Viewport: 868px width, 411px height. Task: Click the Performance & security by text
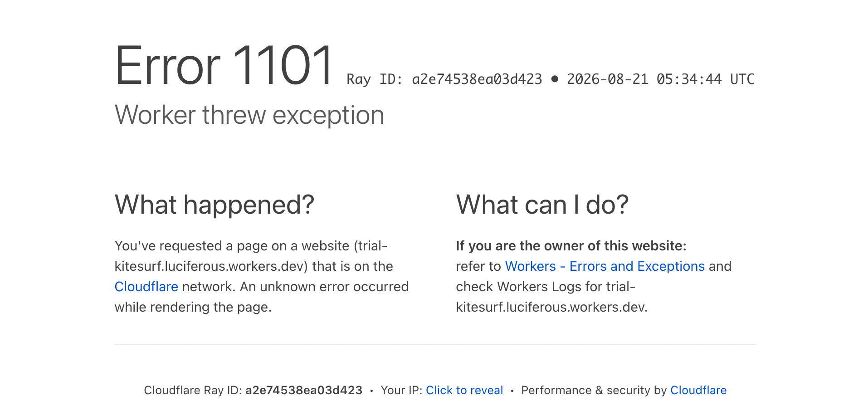tap(594, 390)
